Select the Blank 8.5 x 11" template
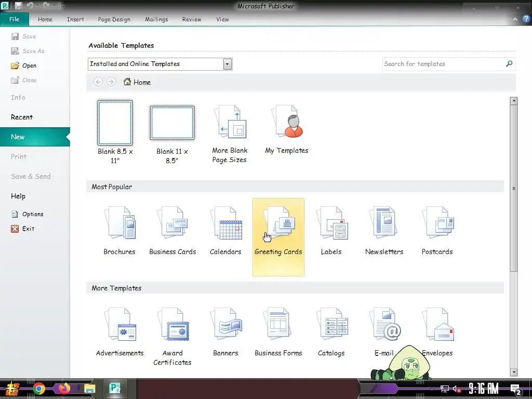This screenshot has width=532, height=399. point(115,132)
